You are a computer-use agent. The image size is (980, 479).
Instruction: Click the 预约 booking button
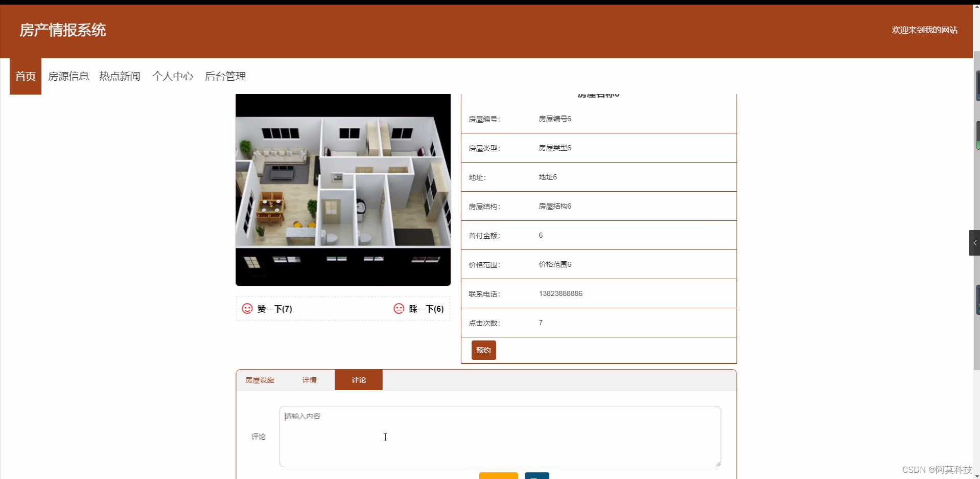click(483, 350)
